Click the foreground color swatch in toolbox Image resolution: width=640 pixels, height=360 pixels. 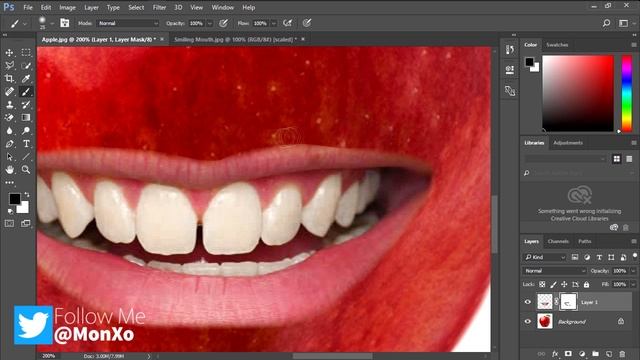point(15,199)
